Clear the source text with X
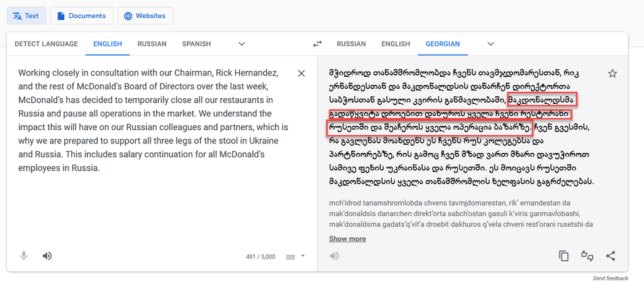644x290 pixels. pos(301,74)
